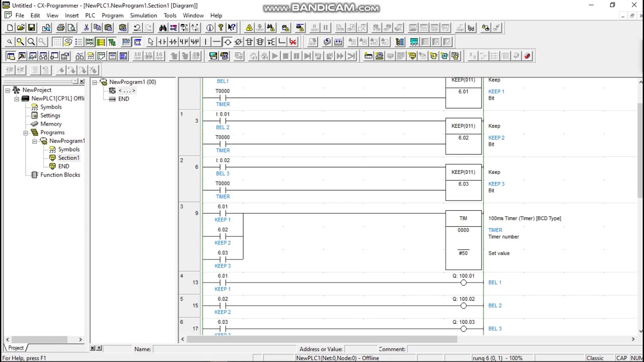This screenshot has width=644, height=362.
Task: Open Find with the binoculars icon
Action: point(163,28)
